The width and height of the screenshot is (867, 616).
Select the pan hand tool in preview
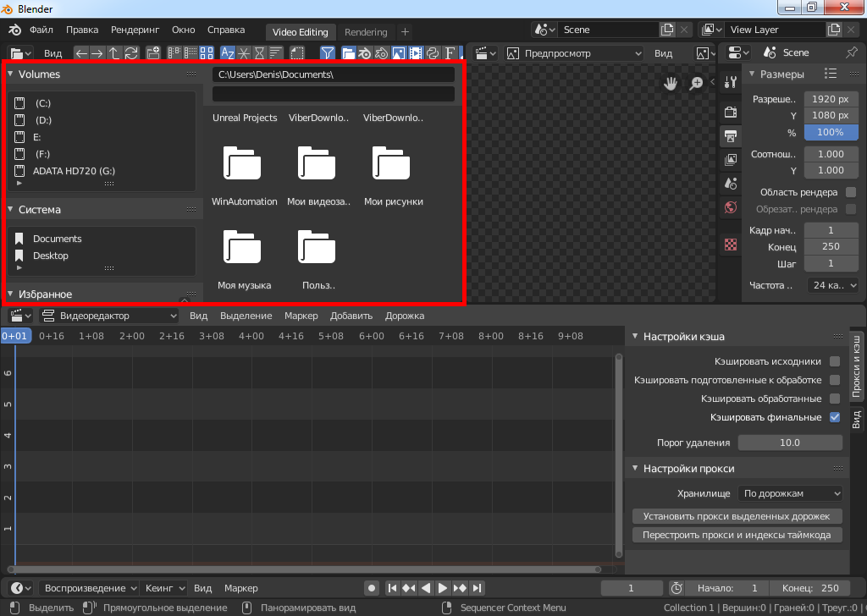pos(671,83)
